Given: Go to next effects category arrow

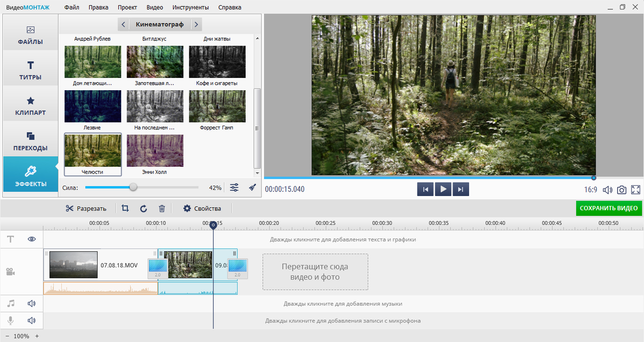Looking at the screenshot, I should (196, 24).
